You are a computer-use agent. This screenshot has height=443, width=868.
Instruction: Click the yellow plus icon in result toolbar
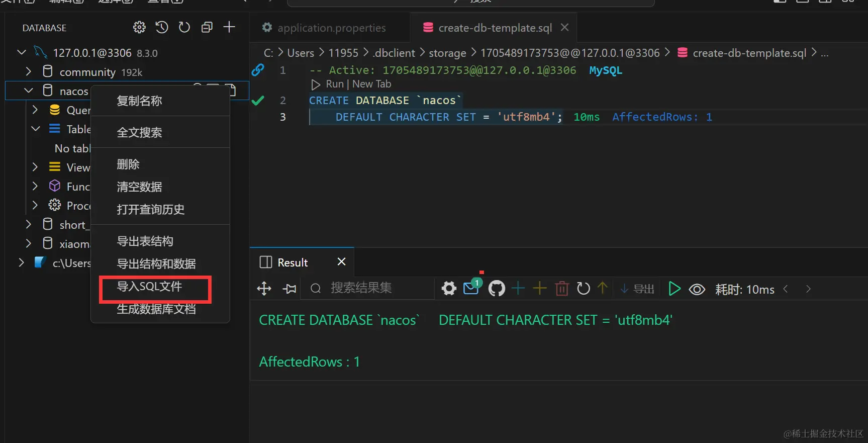tap(540, 288)
